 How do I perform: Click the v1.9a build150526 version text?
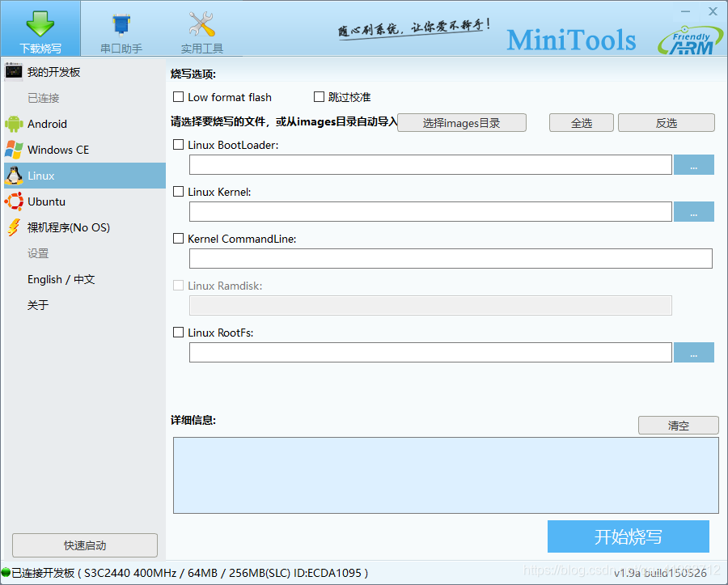(660, 573)
